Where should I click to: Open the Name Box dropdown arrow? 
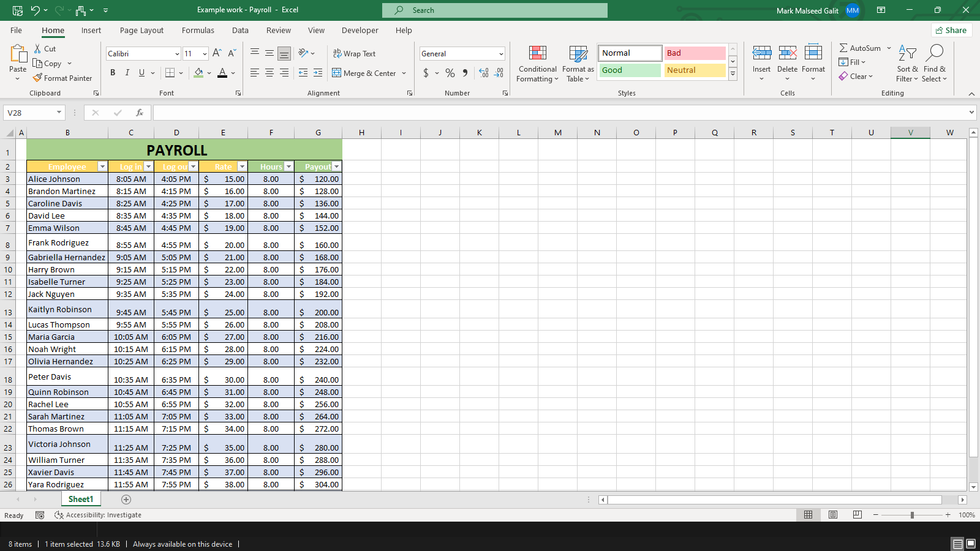click(59, 113)
